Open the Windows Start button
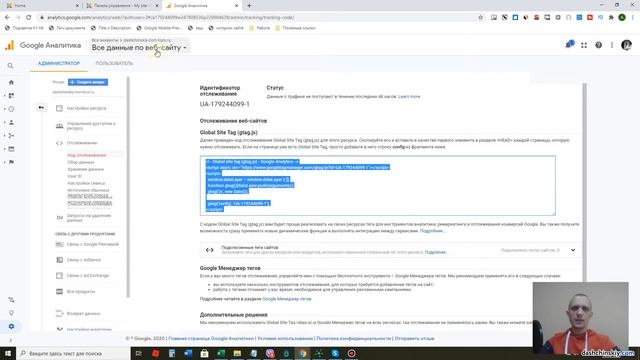The height and width of the screenshot is (360, 640). click(8, 353)
